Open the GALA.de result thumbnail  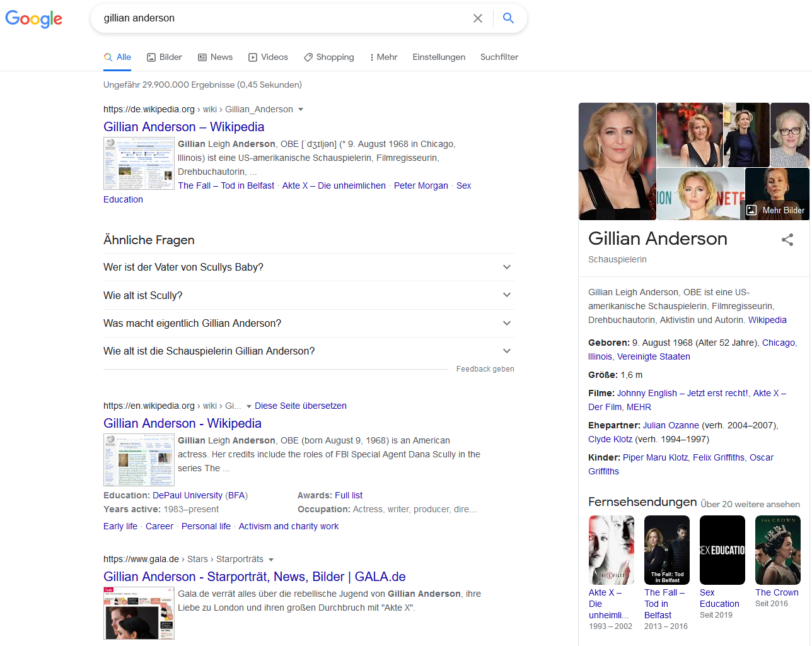139,613
